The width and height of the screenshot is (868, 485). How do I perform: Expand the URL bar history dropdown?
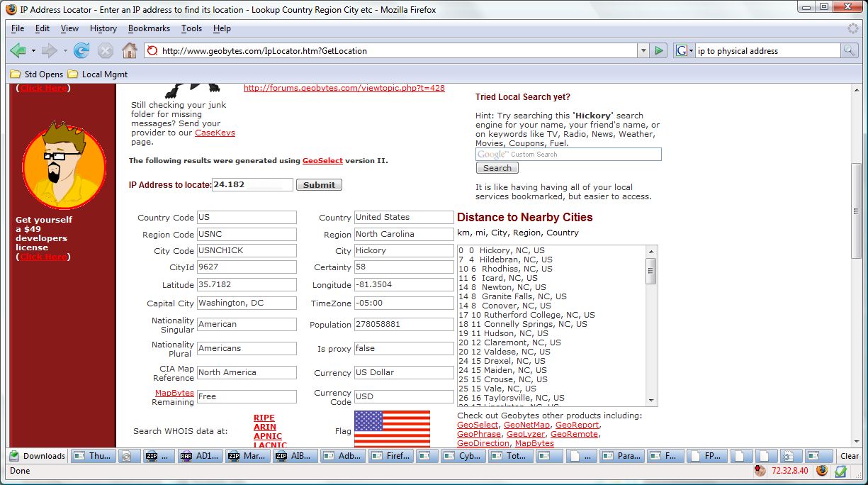pyautogui.click(x=643, y=50)
